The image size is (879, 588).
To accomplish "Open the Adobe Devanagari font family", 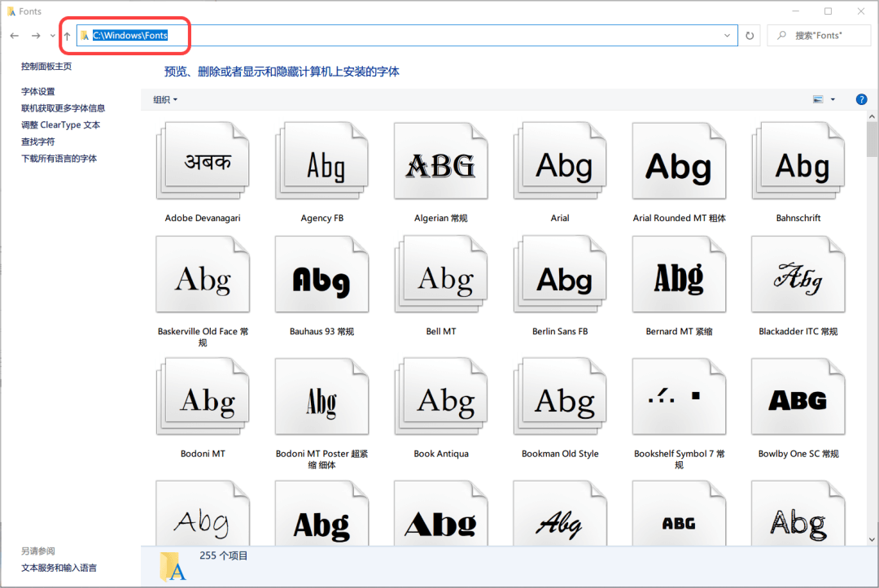I will (203, 161).
